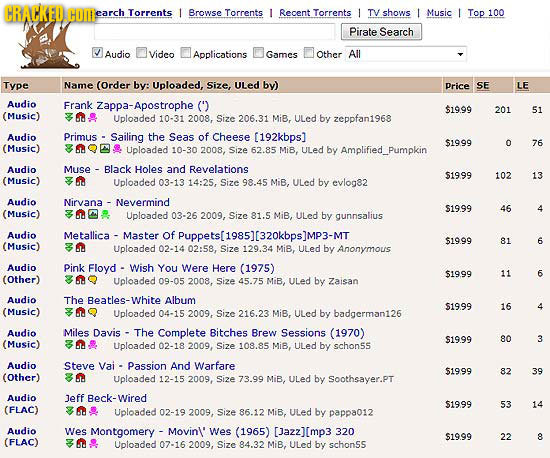
Task: Click pink skull icon on Miles Davis row
Action: (x=92, y=345)
